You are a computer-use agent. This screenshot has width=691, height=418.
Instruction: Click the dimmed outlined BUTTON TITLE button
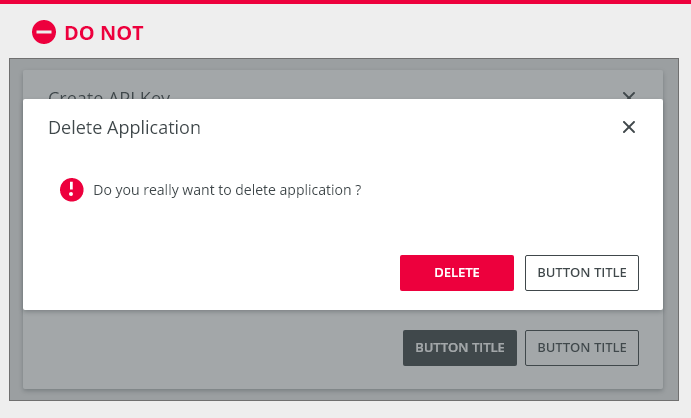(x=582, y=348)
